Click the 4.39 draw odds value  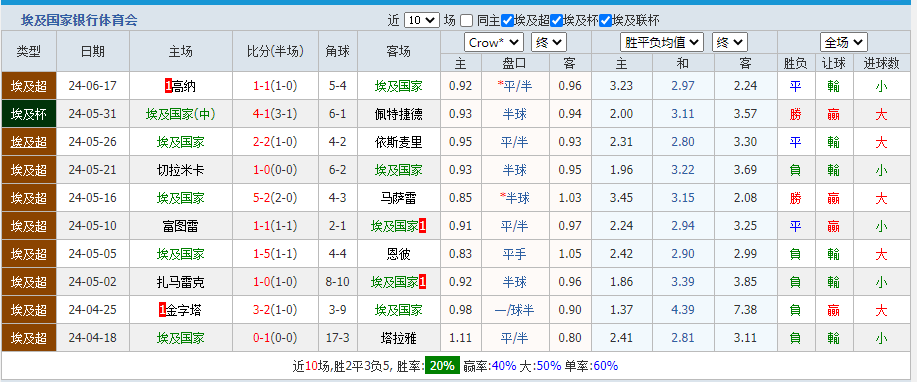[683, 310]
